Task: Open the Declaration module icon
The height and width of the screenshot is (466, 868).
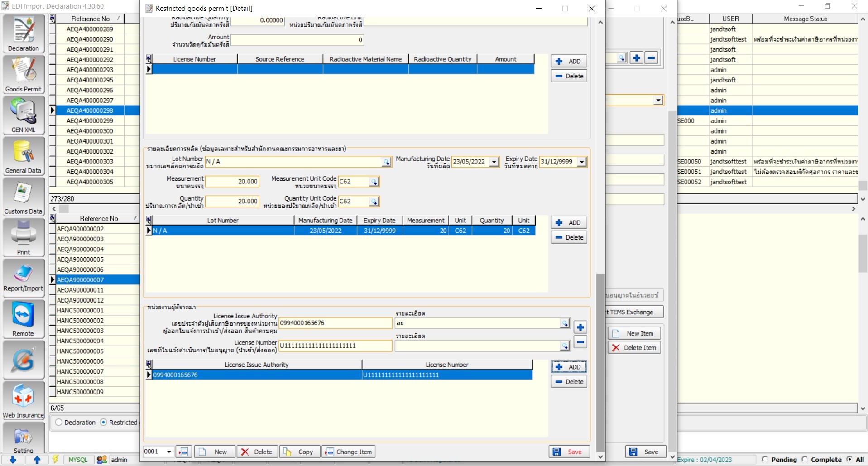Action: tap(24, 34)
